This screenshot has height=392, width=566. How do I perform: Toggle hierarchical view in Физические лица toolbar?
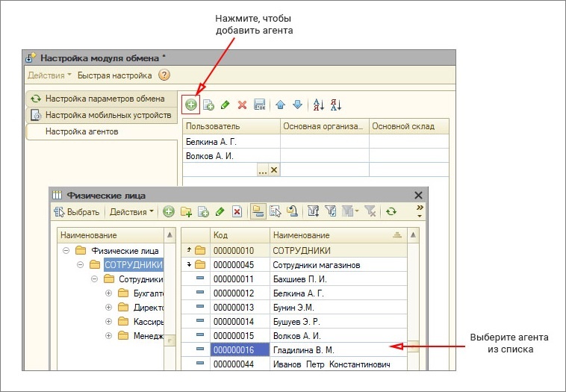(258, 211)
